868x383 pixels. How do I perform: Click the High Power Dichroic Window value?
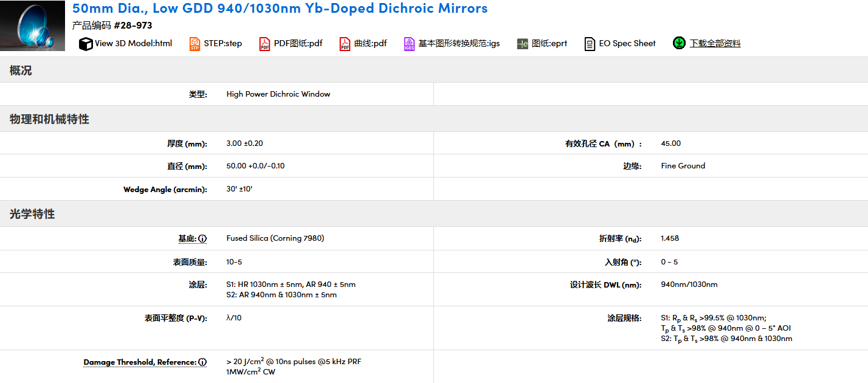pyautogui.click(x=278, y=94)
